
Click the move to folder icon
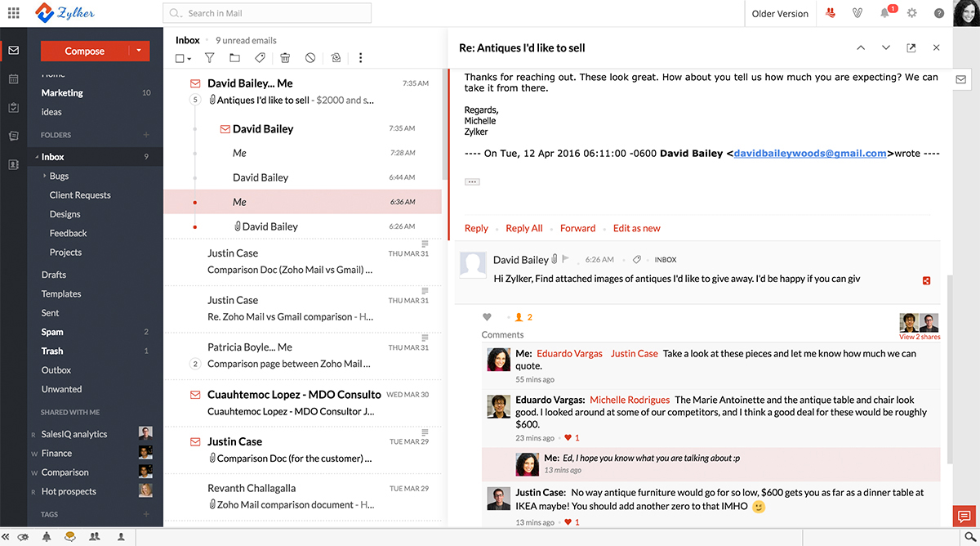(x=234, y=58)
